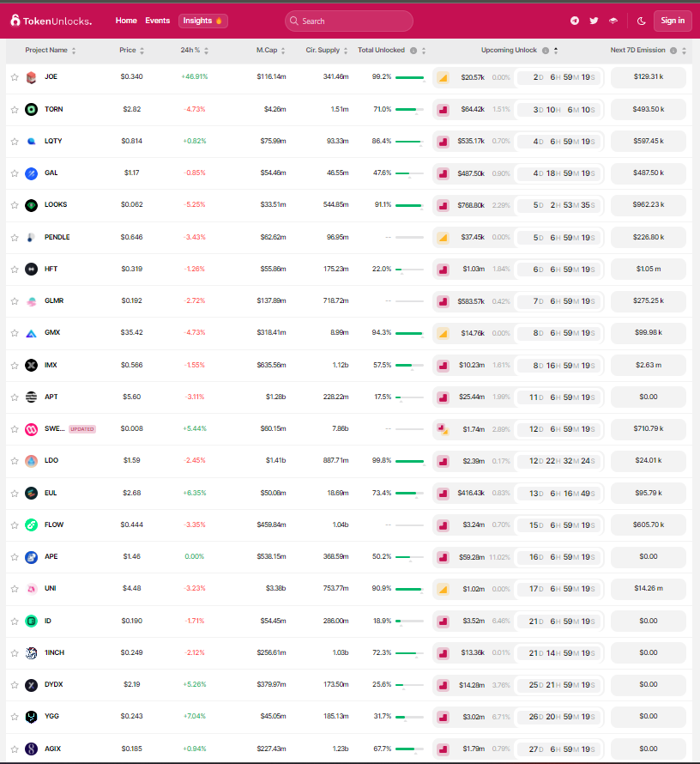Sort table by M.Cap column arrows

click(x=283, y=51)
